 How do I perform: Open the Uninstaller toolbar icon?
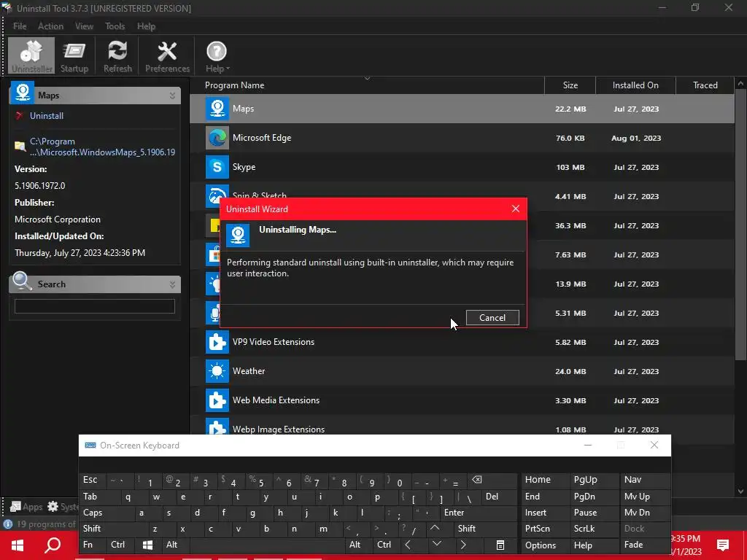tap(31, 56)
